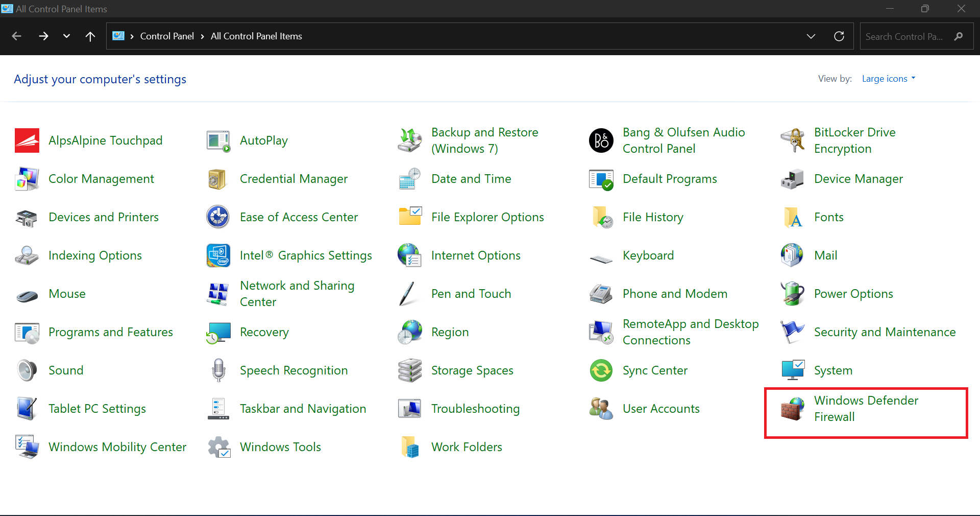Viewport: 980px width, 516px height.
Task: Click the Control Panel breadcrumb
Action: pyautogui.click(x=167, y=36)
